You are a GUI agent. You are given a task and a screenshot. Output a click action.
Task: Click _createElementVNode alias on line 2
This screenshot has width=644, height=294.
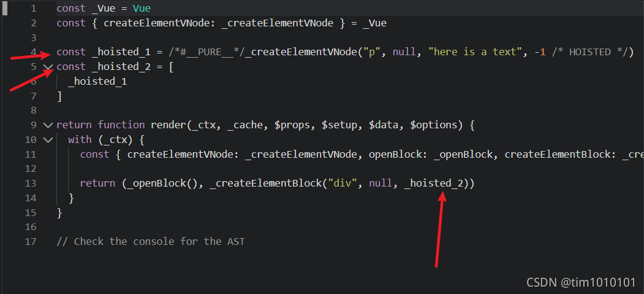coord(277,23)
